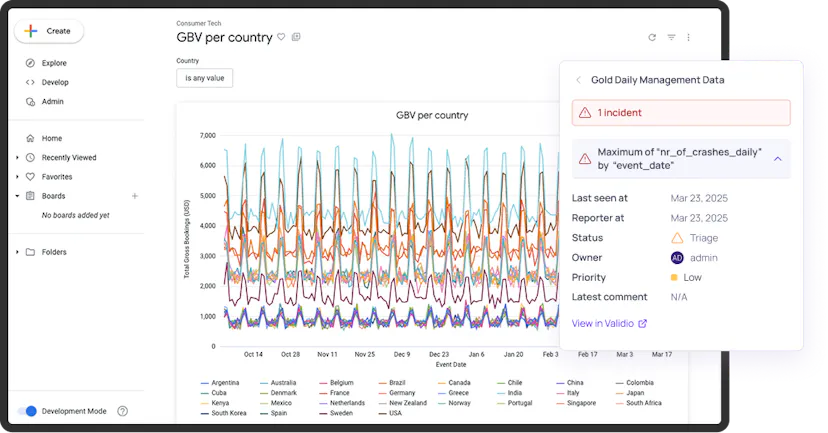
Task: Click the Home house icon
Action: point(30,138)
